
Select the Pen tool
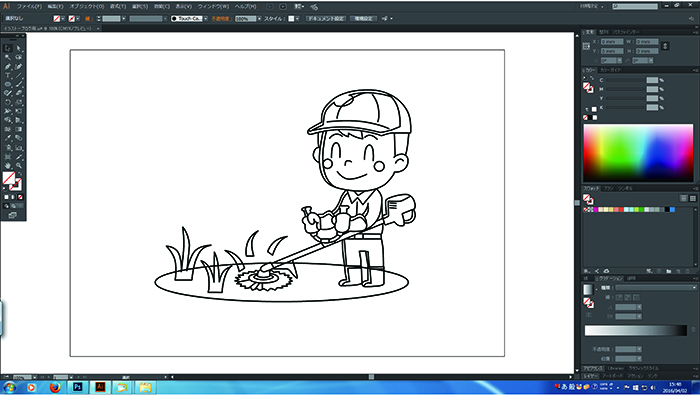pyautogui.click(x=8, y=67)
